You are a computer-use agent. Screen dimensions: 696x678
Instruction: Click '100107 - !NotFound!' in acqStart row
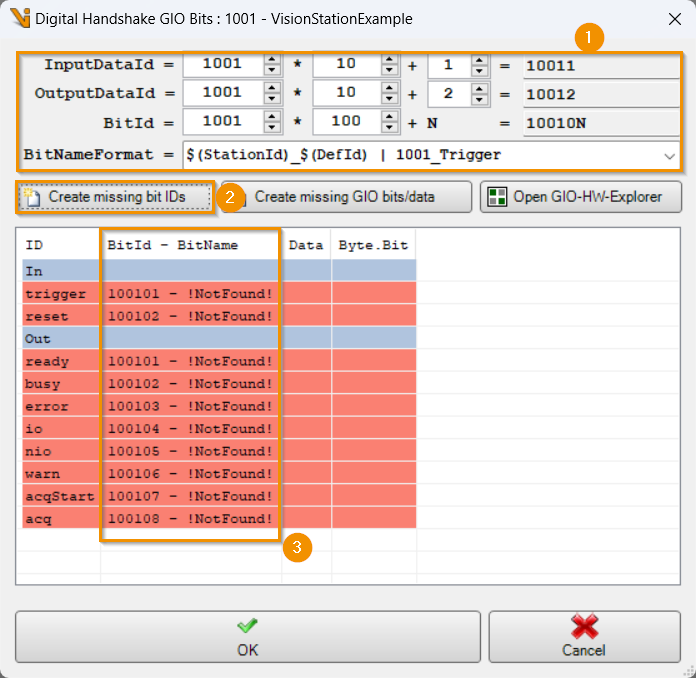point(190,496)
